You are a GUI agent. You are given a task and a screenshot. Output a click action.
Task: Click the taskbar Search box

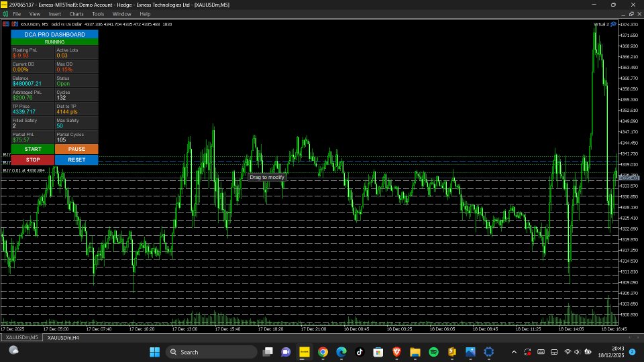click(x=211, y=352)
